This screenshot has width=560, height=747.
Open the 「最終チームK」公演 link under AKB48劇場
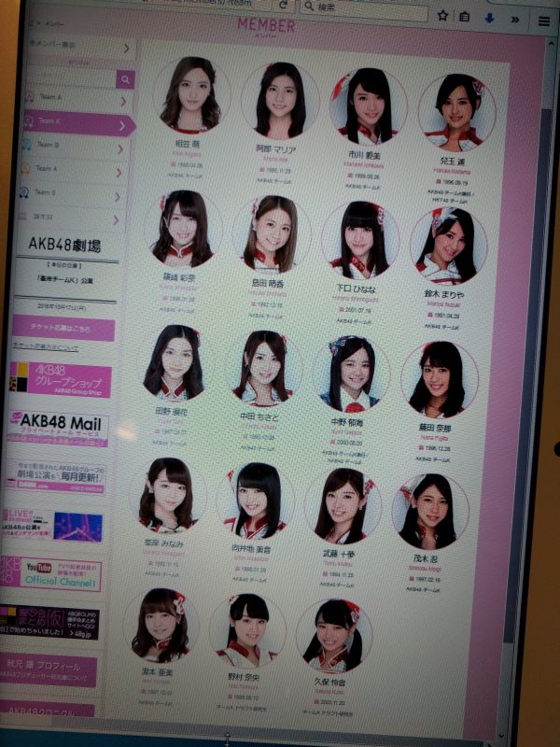point(64,279)
